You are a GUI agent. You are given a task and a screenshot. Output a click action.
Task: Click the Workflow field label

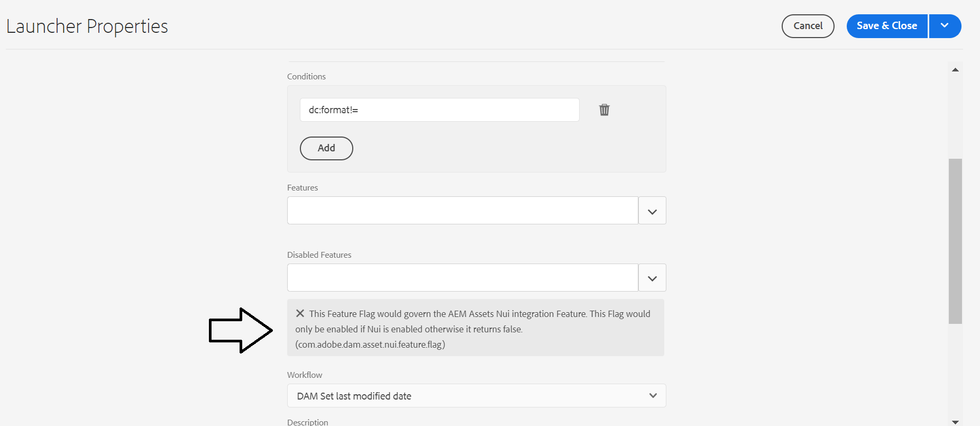pos(305,375)
